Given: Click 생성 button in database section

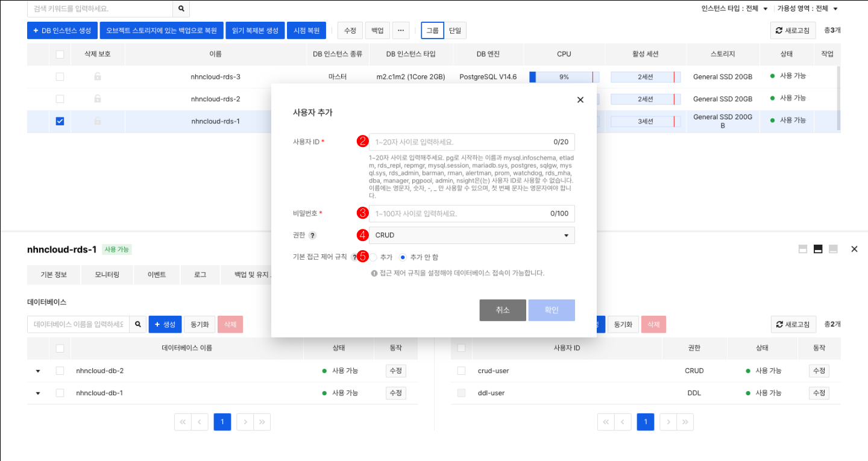Looking at the screenshot, I should 165,324.
